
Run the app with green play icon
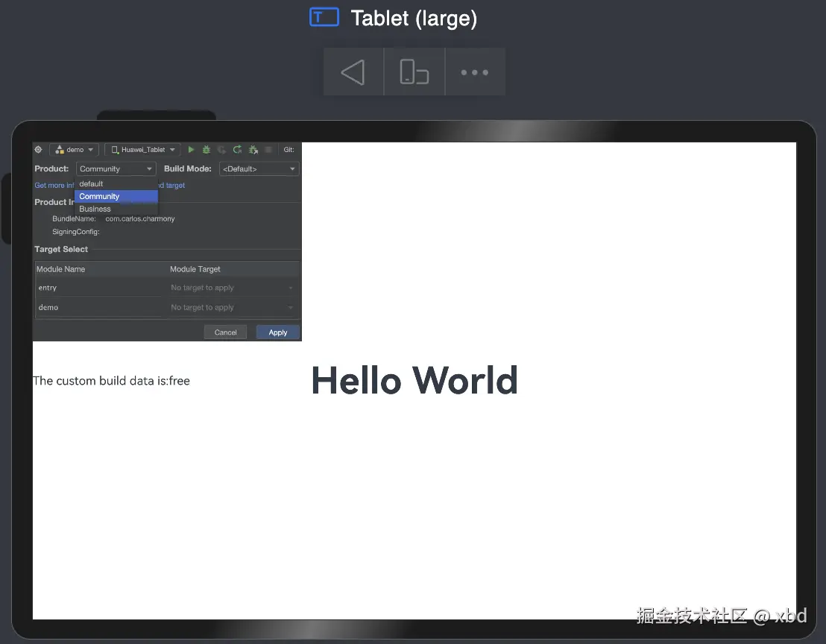192,150
